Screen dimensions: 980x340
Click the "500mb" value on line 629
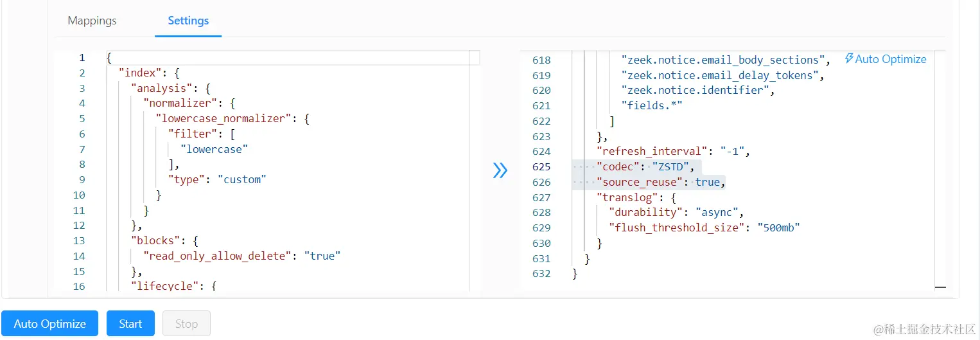tap(779, 228)
